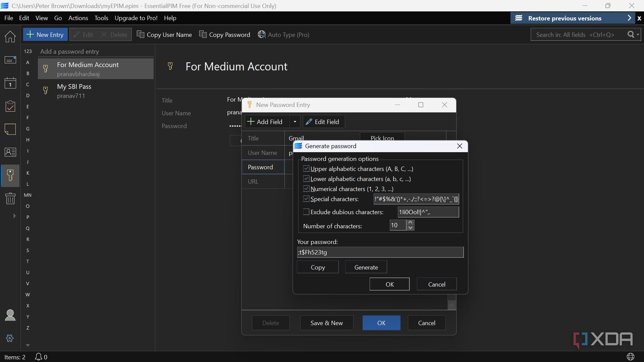
Task: Expand the left navigation sidebar arrow
Action: coord(14,216)
